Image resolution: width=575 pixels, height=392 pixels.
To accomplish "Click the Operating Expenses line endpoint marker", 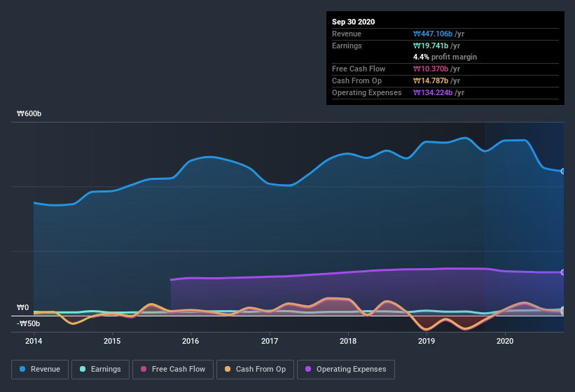I will point(562,272).
